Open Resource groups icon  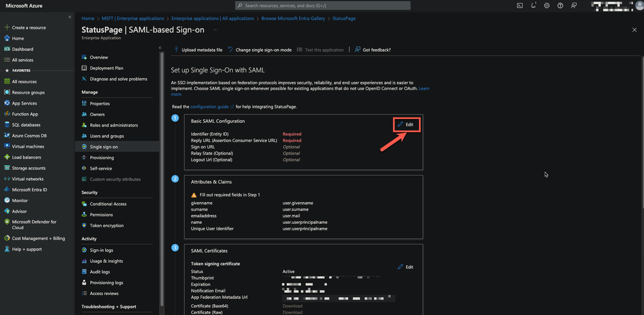[6, 92]
